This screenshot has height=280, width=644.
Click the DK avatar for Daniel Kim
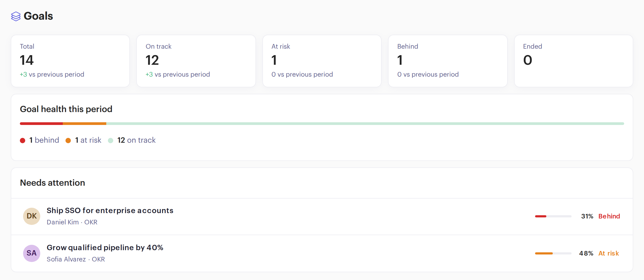[32, 216]
